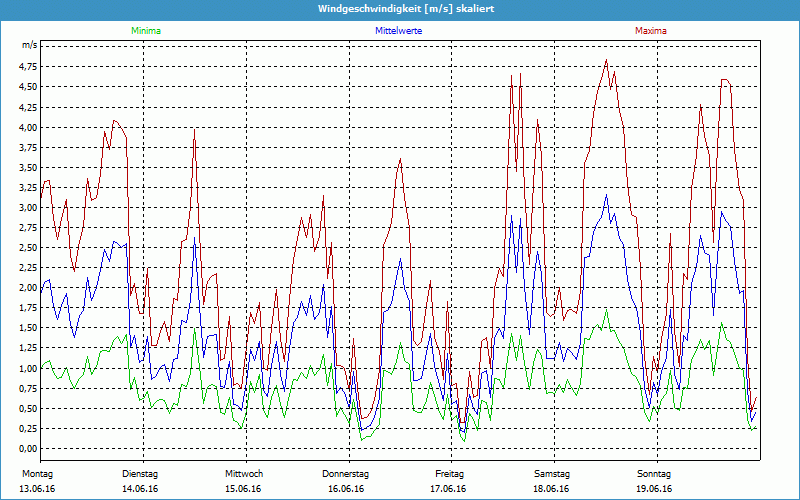This screenshot has width=800, height=500.
Task: Click the '0,00' y-axis value
Action: pos(29,448)
